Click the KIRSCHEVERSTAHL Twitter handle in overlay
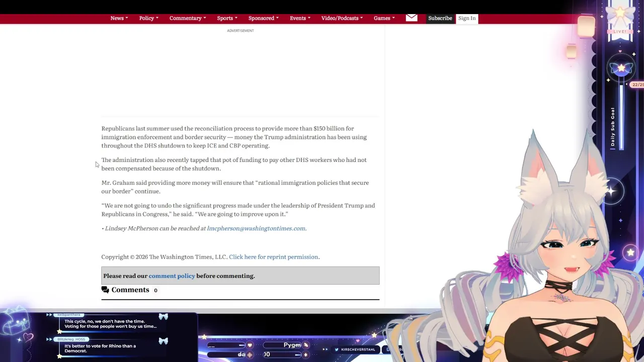This screenshot has width=644, height=362. click(x=358, y=349)
